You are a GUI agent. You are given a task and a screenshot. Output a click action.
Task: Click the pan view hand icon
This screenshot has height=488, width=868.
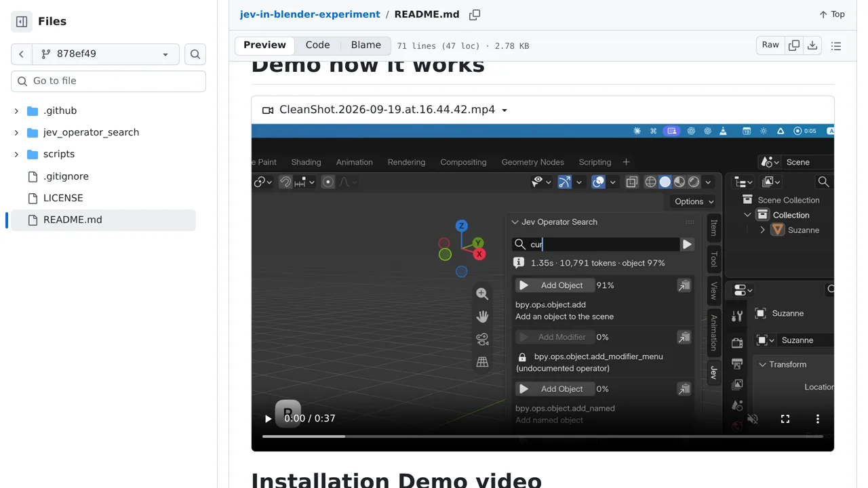(482, 317)
